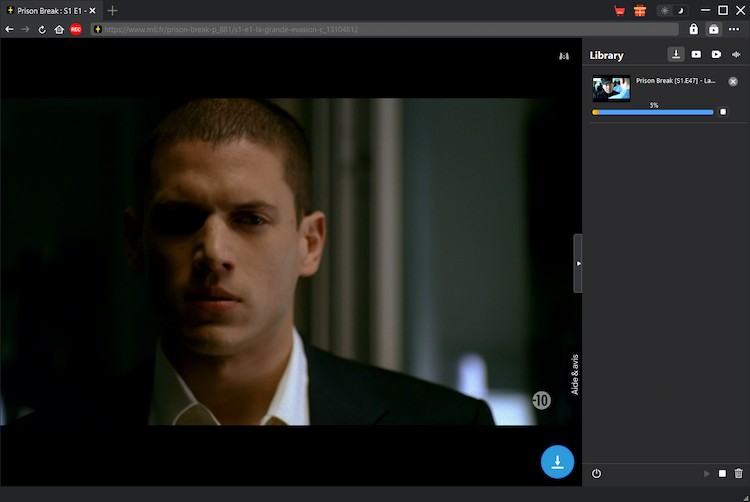The width and height of the screenshot is (750, 502).
Task: Click the URL address bar
Action: [x=384, y=29]
